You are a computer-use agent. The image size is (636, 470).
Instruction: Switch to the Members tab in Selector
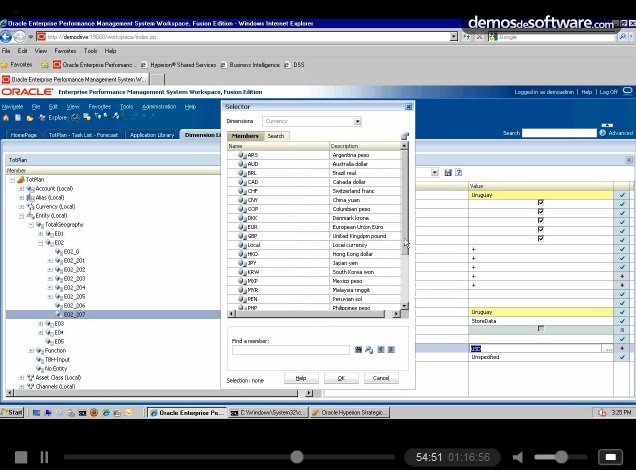[x=245, y=136]
